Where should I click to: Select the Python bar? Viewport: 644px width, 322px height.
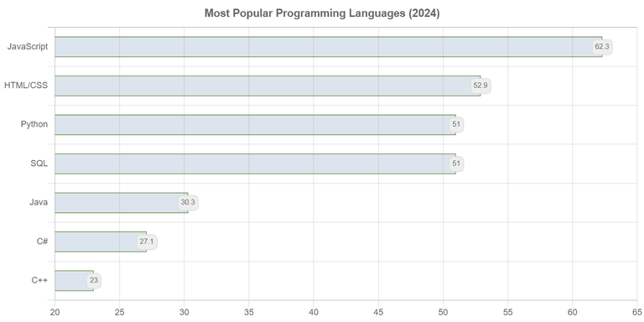tap(255, 124)
